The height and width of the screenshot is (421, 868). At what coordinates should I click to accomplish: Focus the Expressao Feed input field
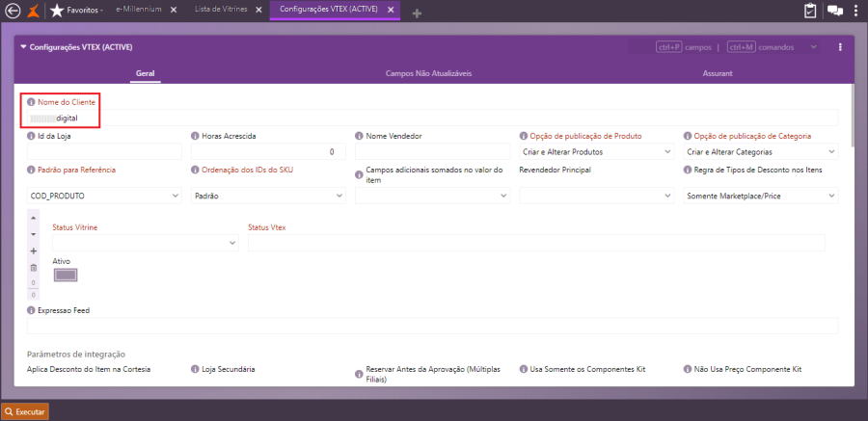(432, 326)
